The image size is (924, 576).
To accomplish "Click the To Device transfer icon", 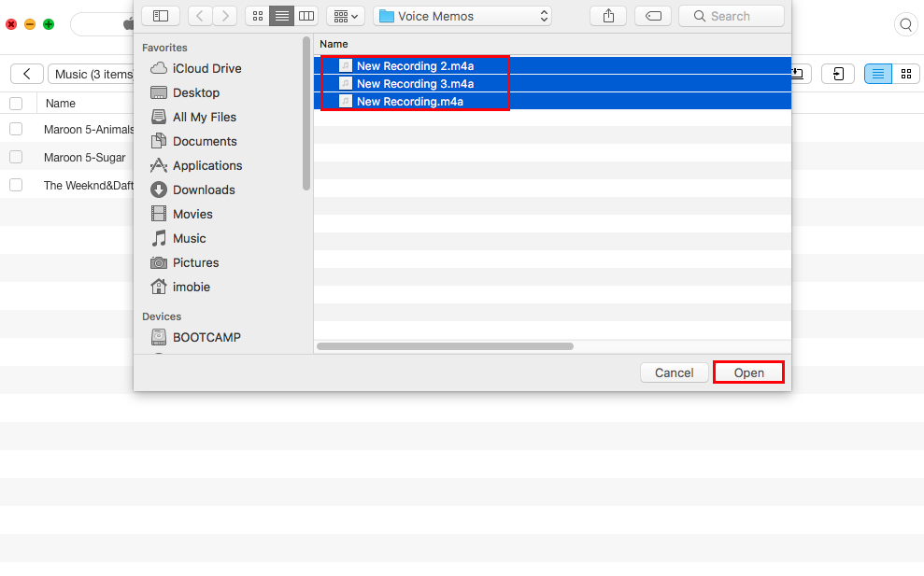I will pyautogui.click(x=837, y=74).
